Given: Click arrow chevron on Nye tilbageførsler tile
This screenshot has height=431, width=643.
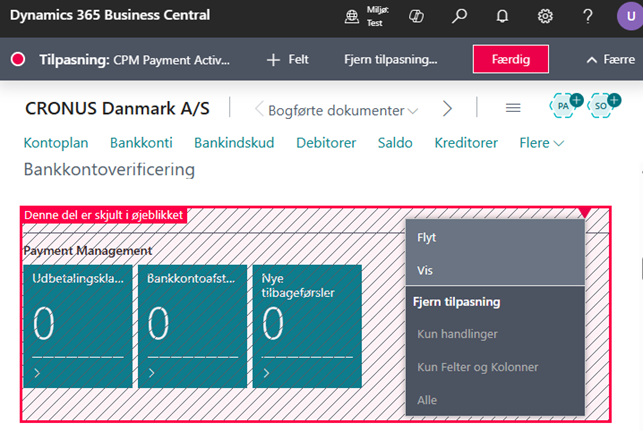Looking at the screenshot, I should 267,373.
